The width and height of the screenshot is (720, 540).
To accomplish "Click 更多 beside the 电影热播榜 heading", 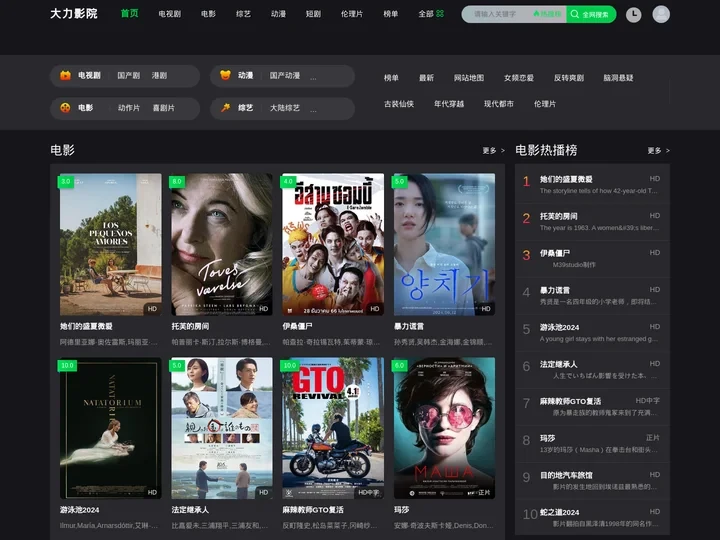I will click(x=658, y=151).
